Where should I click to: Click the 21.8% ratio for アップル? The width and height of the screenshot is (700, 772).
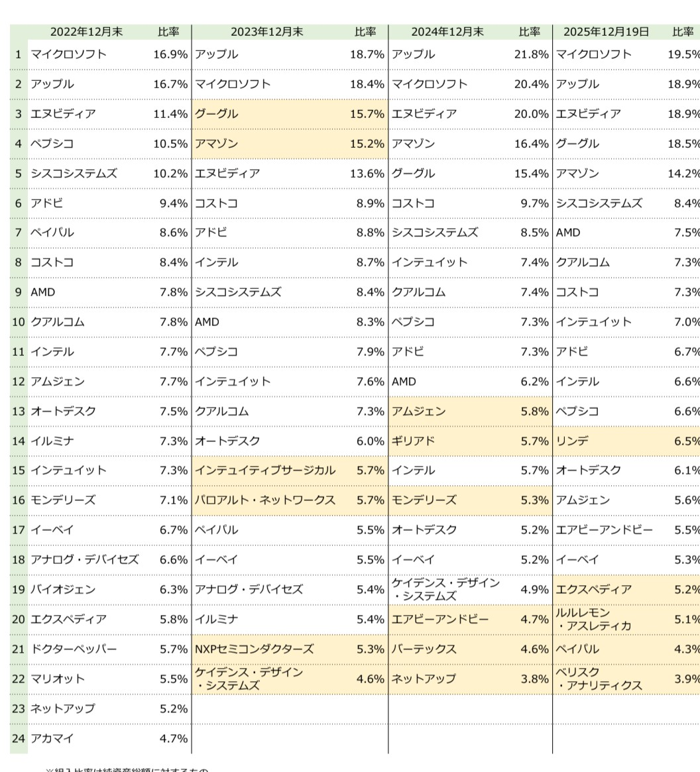point(531,54)
